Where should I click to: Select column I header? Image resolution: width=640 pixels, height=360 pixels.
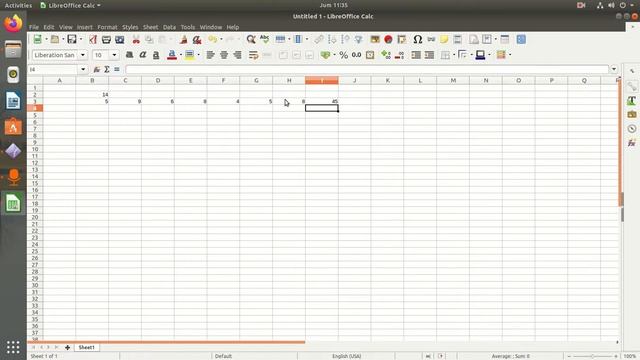tap(322, 80)
